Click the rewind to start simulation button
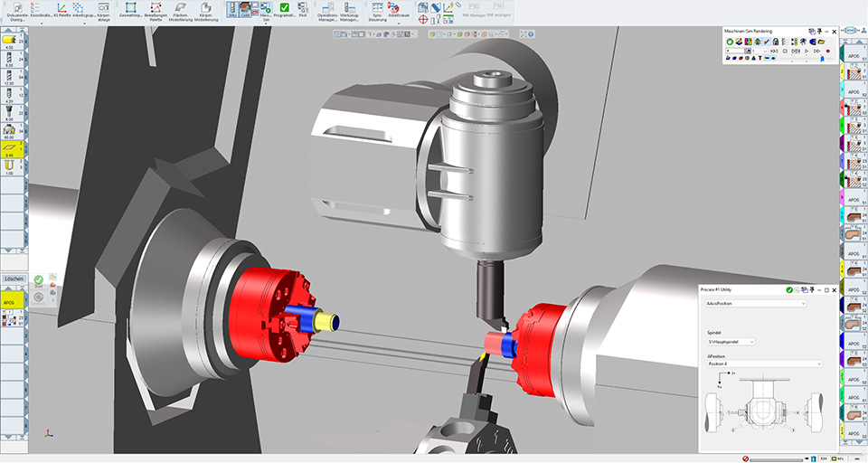868x463 pixels. point(774,51)
